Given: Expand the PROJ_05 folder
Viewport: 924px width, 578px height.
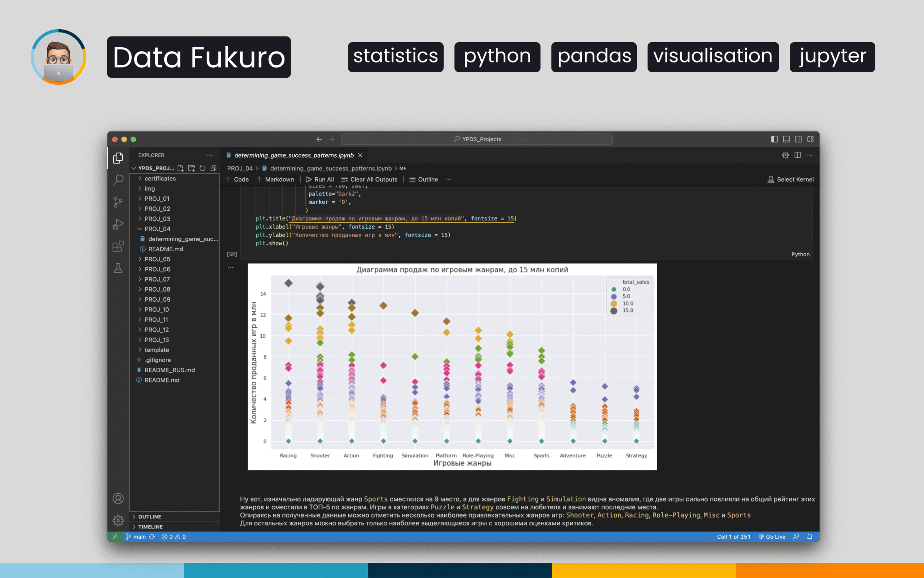Looking at the screenshot, I should pos(157,259).
